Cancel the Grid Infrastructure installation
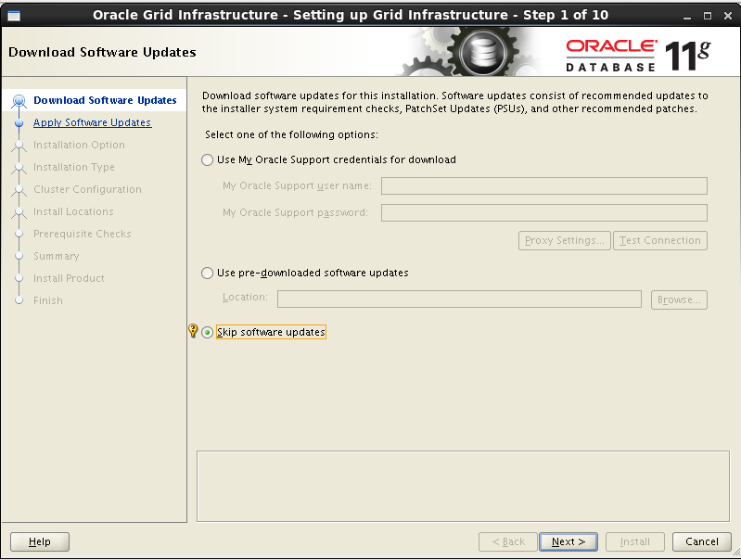 tap(702, 541)
